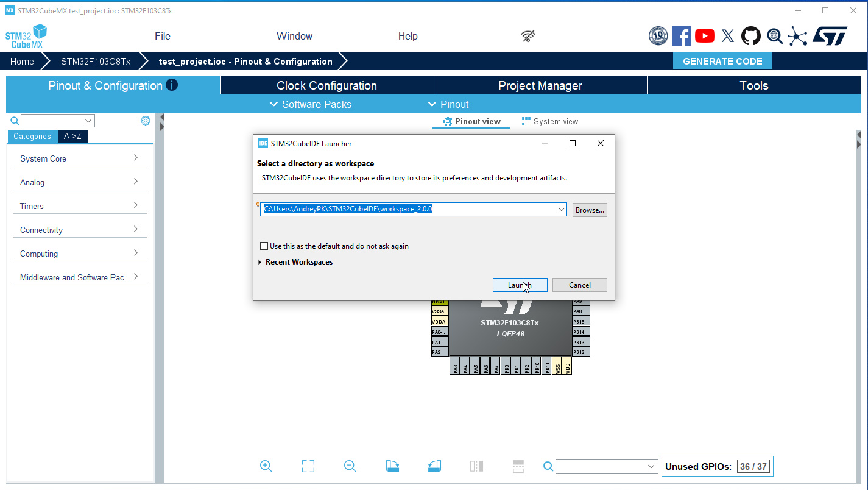The width and height of the screenshot is (868, 490).
Task: Click the ST magnifier search icon
Action: click(774, 36)
